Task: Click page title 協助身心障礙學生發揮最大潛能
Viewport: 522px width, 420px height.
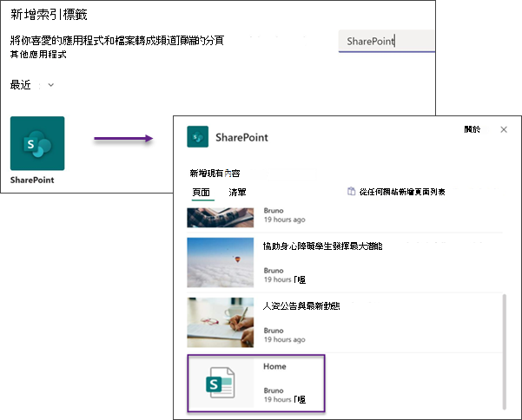Action: point(322,246)
